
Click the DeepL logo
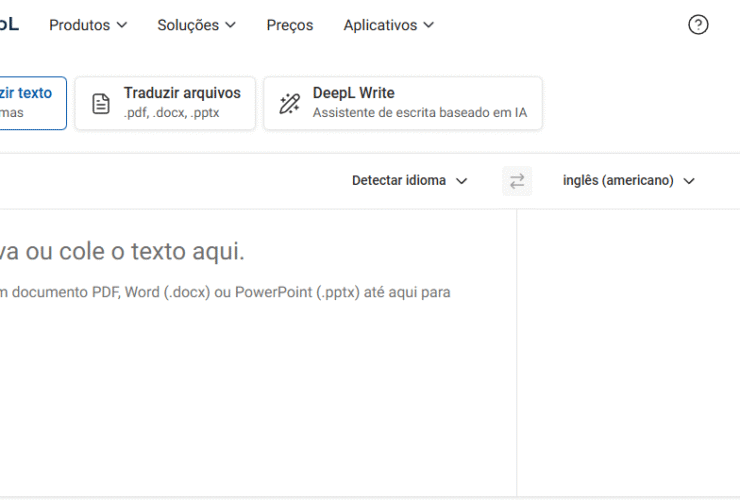[9, 24]
